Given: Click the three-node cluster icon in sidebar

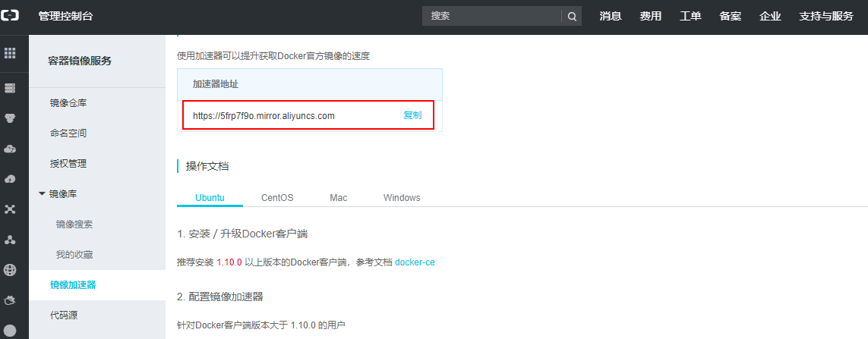Looking at the screenshot, I should pyautogui.click(x=10, y=240).
